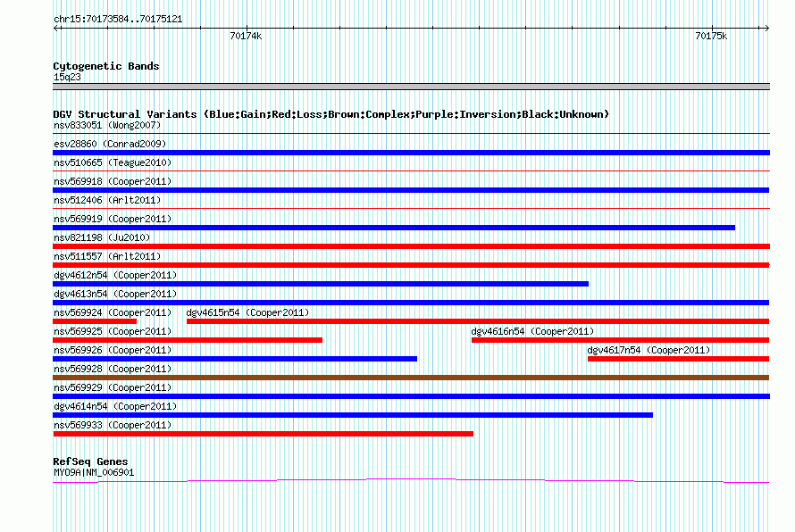Open variant dgv4612n54 (Cooper2011) label
Image resolution: width=795 pixels, height=532 pixels.
[x=115, y=275]
